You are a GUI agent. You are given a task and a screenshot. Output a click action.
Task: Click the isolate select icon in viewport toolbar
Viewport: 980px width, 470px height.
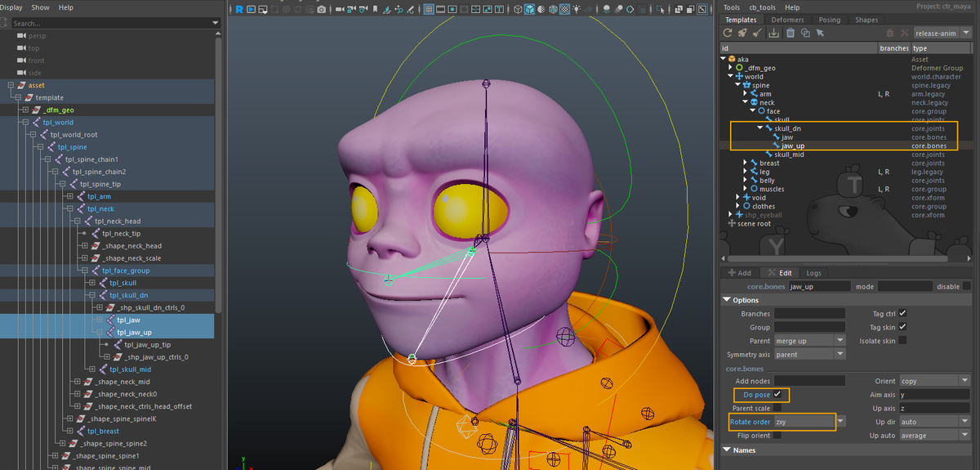click(x=660, y=9)
